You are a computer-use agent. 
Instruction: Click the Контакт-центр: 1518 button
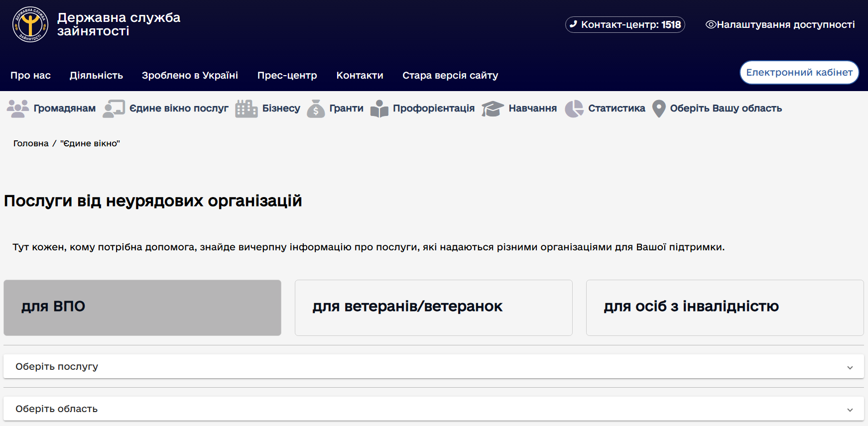click(625, 24)
